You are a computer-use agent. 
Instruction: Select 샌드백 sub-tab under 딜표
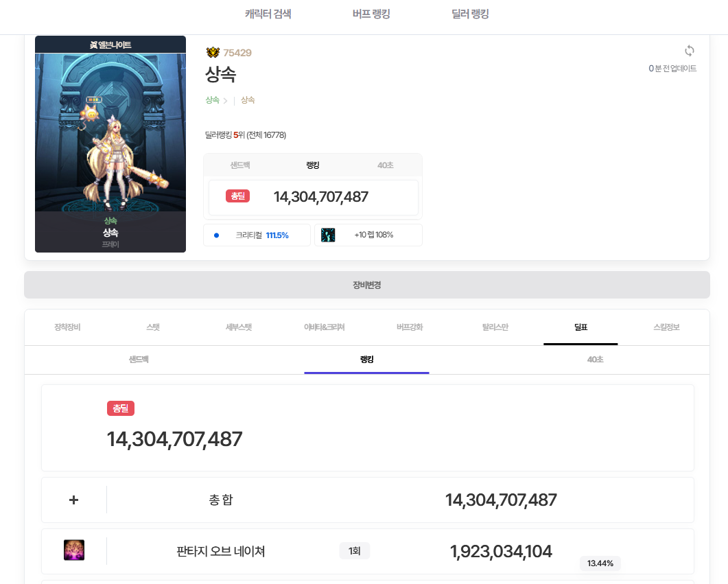[139, 360]
